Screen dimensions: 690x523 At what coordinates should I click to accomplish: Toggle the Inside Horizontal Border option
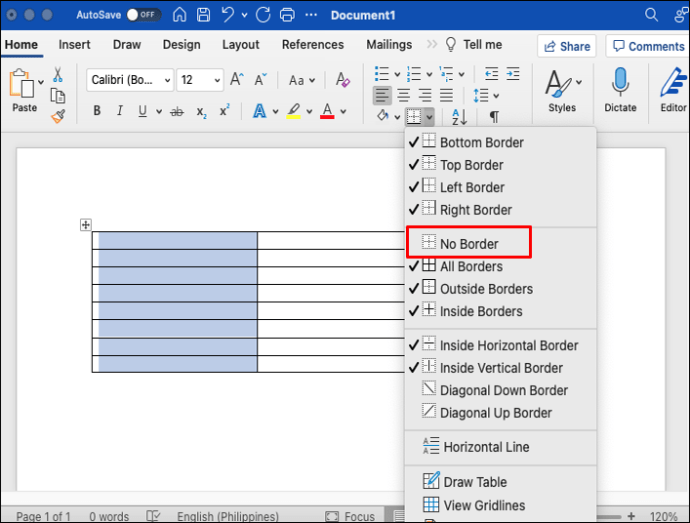(x=508, y=345)
